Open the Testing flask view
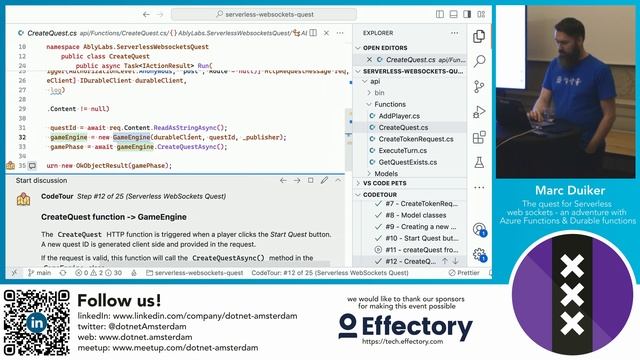This screenshot has width=640, height=360. pos(479,162)
